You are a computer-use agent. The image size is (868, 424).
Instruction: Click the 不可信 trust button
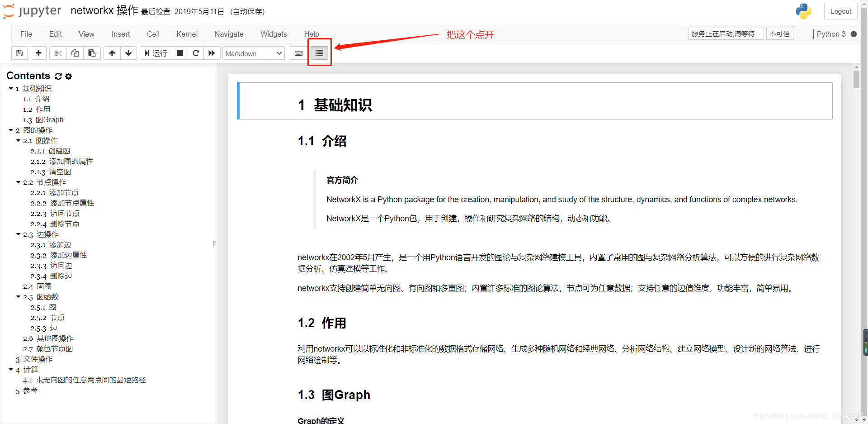779,34
